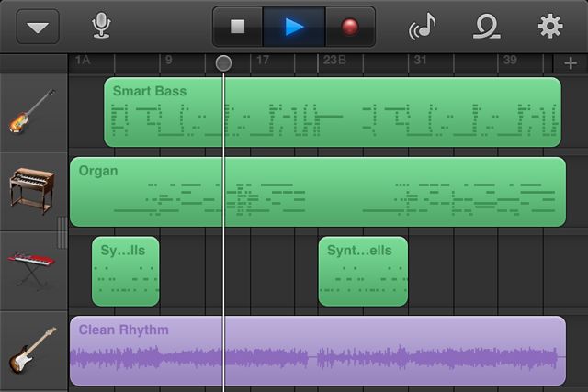This screenshot has height=392, width=588.
Task: Select the Organ region
Action: pos(318,192)
